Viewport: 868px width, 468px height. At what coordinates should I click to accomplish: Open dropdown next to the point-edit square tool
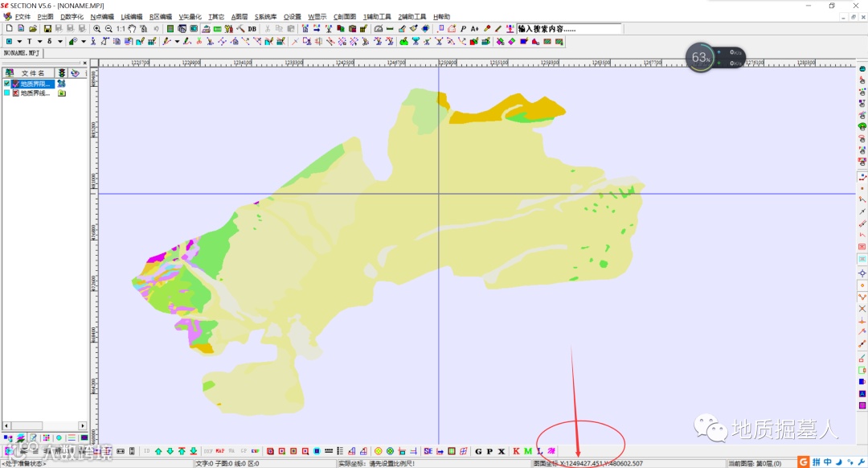[x=19, y=41]
